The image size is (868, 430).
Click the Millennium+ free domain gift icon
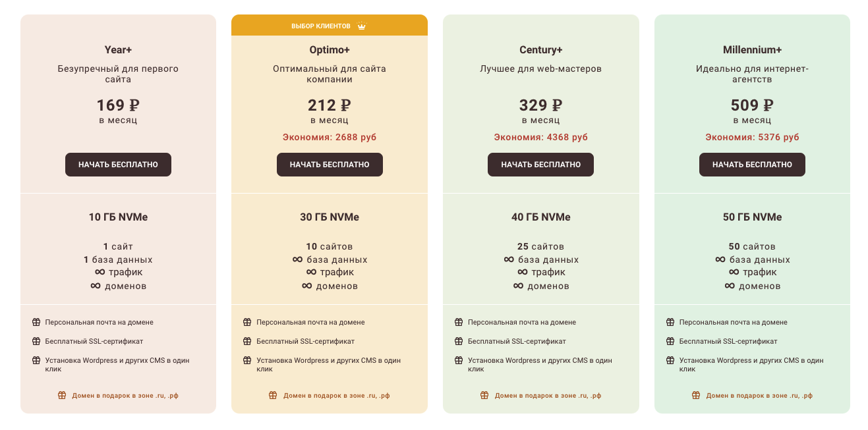696,395
